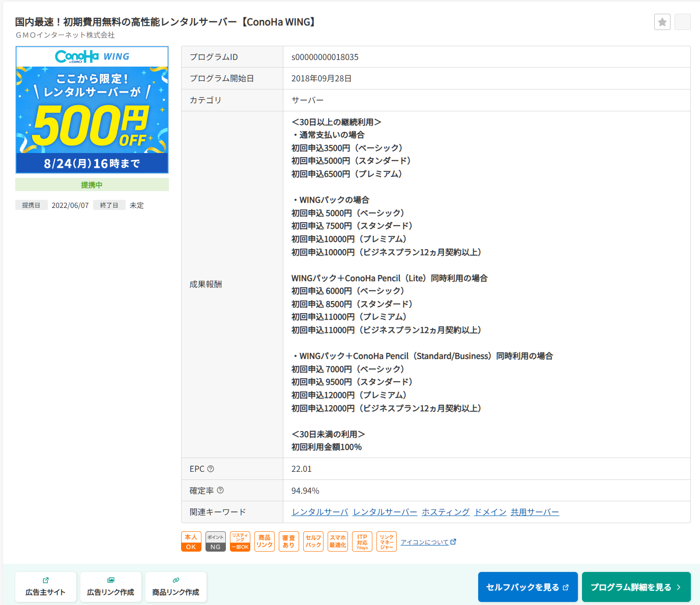This screenshot has height=605, width=700.
Task: Follow the ドメイン keyword link
Action: click(490, 512)
